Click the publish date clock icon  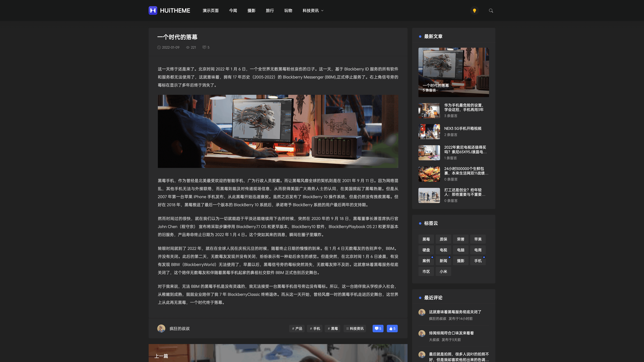tap(159, 47)
